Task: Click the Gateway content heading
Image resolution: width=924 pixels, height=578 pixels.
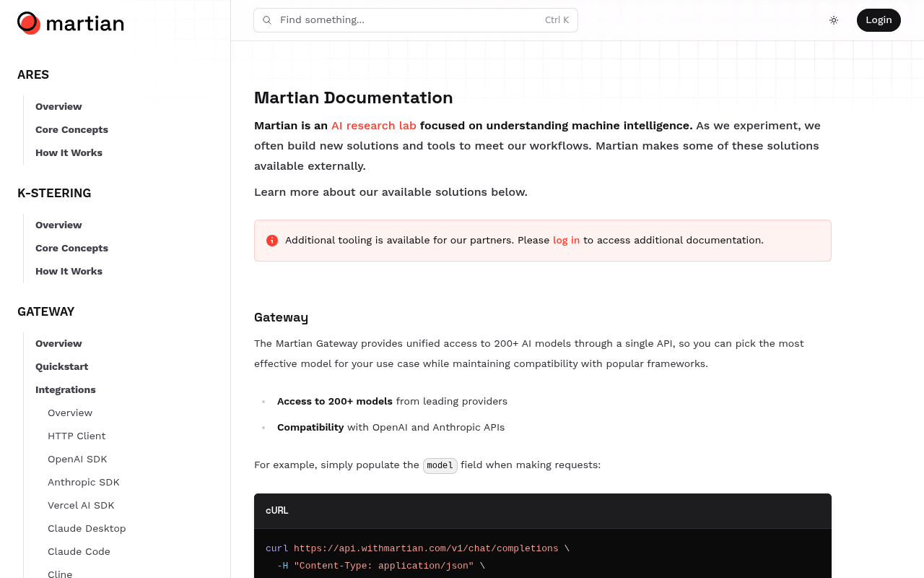Action: click(281, 317)
